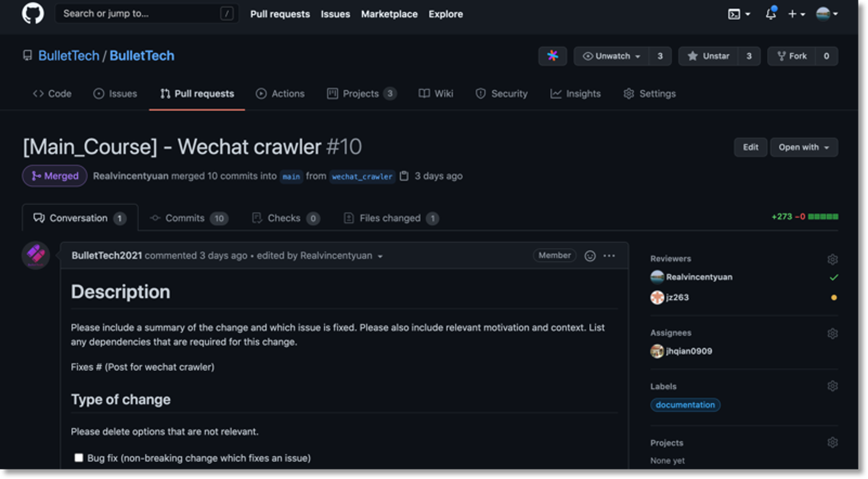
Task: Open the plus create-new menu
Action: pos(796,14)
